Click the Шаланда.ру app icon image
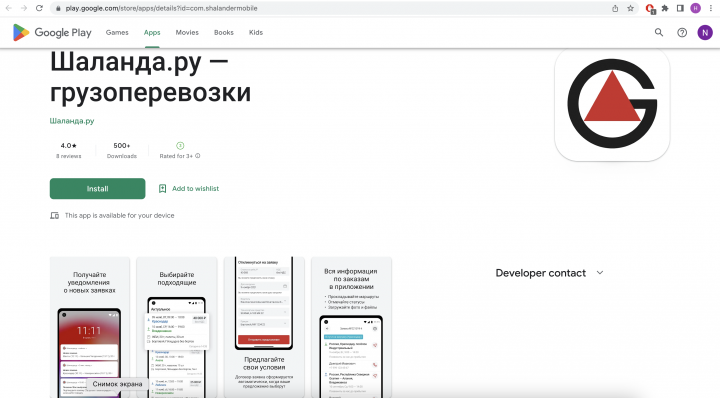 [612, 104]
